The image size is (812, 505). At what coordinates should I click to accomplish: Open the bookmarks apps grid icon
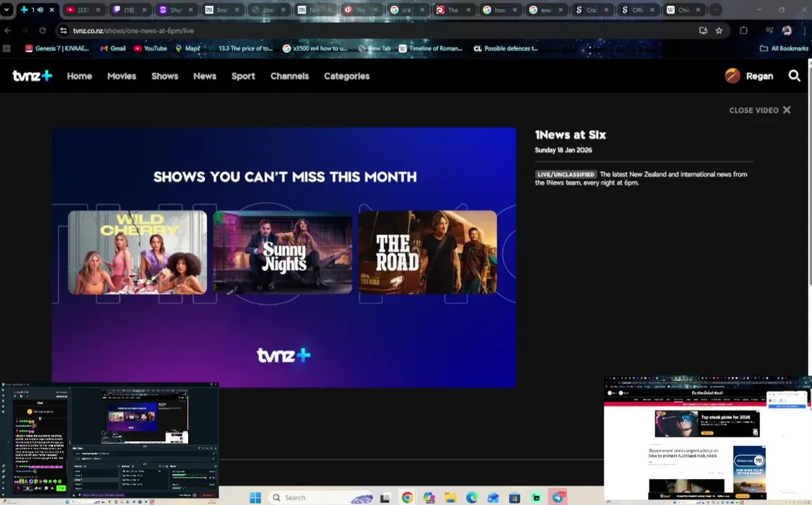click(7, 48)
